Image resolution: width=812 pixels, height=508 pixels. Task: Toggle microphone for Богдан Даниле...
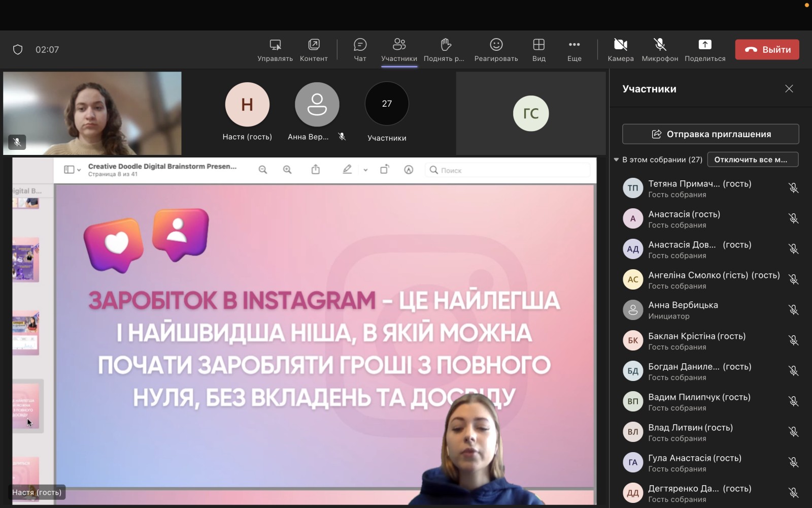794,371
